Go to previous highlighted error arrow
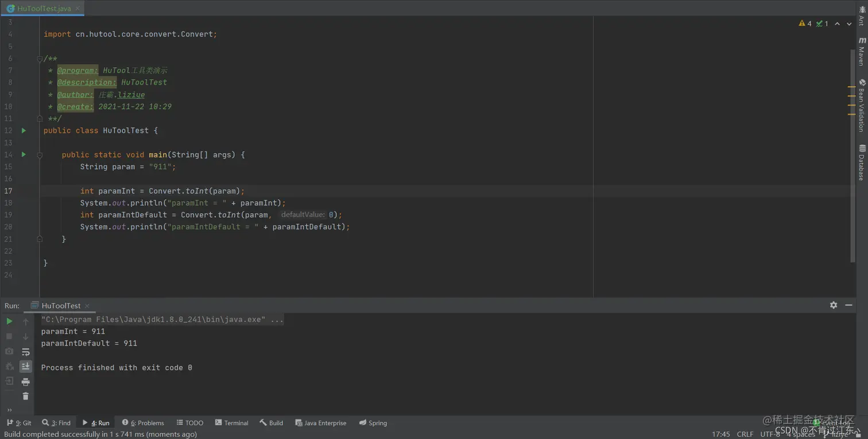 837,24
